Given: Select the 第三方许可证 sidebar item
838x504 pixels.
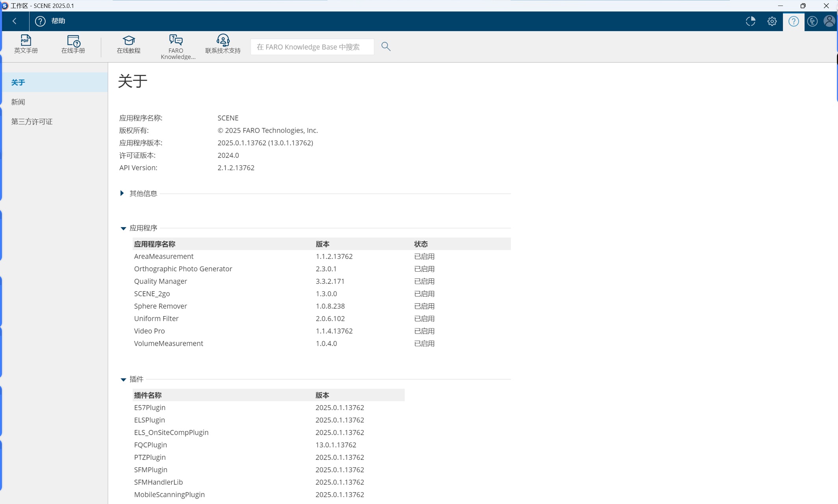Looking at the screenshot, I should (x=32, y=122).
